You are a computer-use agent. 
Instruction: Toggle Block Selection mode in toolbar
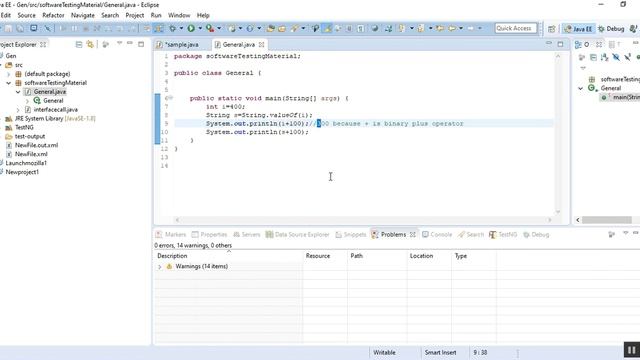pyautogui.click(x=349, y=28)
